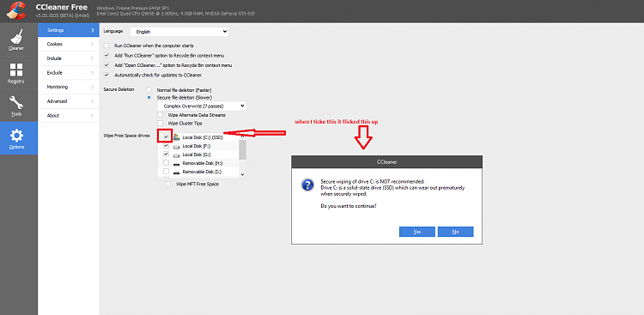
Task: Expand the Cookies chevron
Action: pos(92,45)
